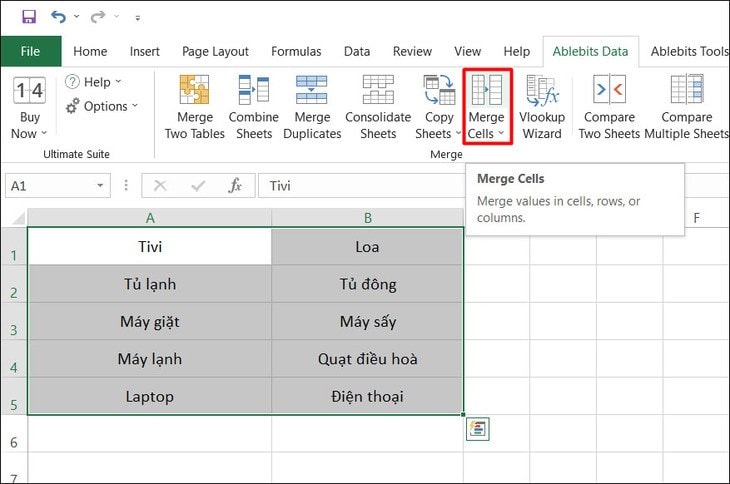
Task: Switch to the Home tab
Action: [x=90, y=51]
